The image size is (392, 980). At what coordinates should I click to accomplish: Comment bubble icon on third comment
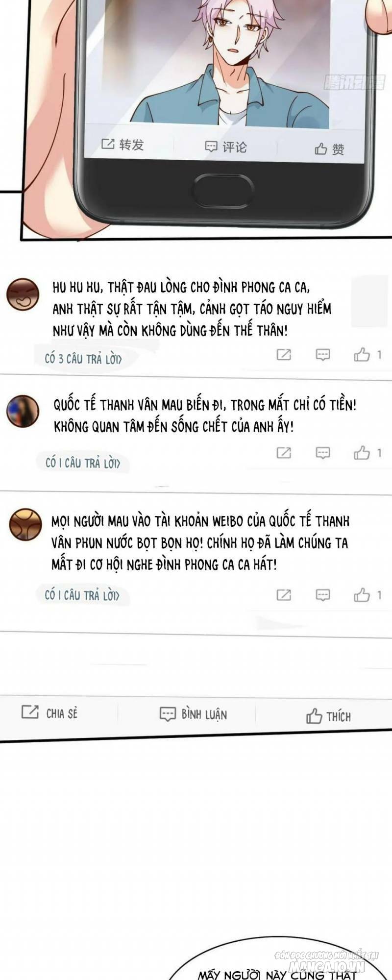(x=322, y=595)
